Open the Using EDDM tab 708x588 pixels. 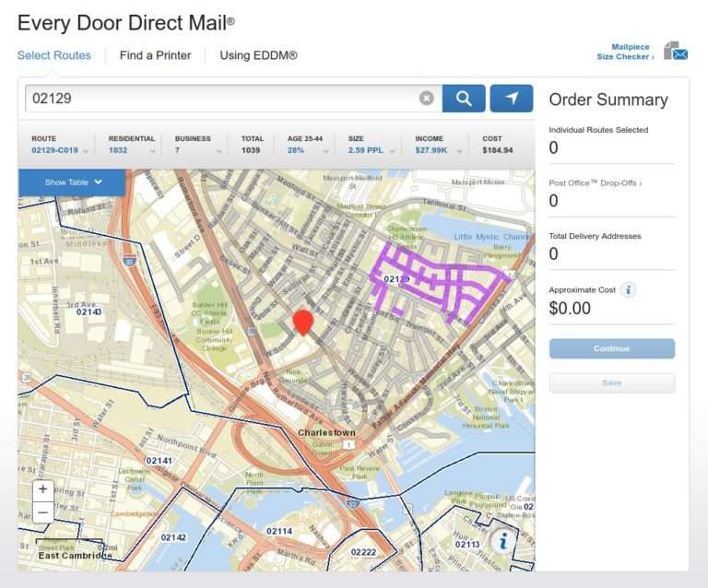[258, 55]
